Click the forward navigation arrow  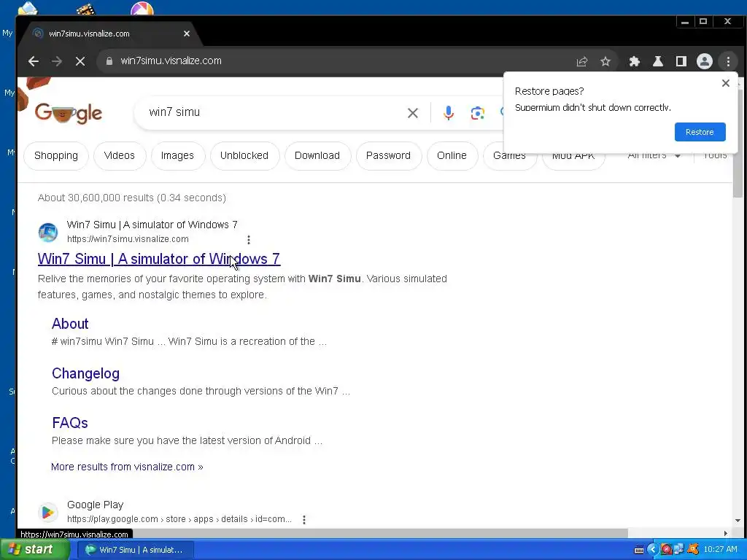[57, 61]
